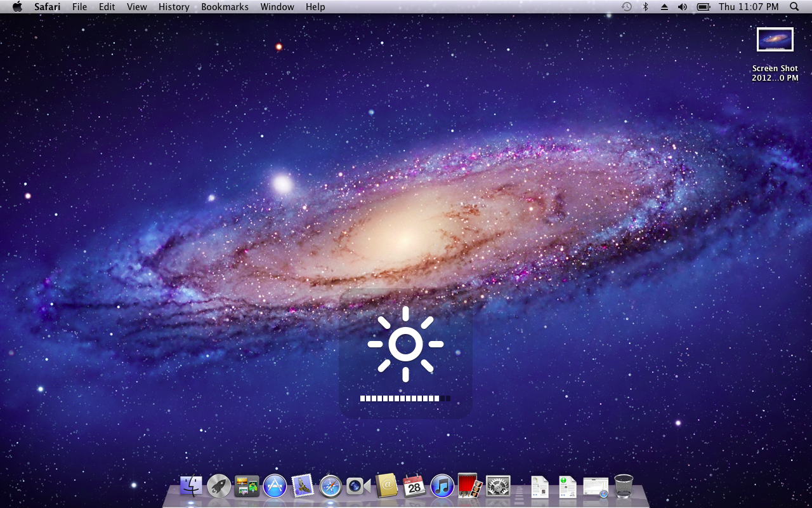
Task: Open the History menu
Action: coord(174,7)
